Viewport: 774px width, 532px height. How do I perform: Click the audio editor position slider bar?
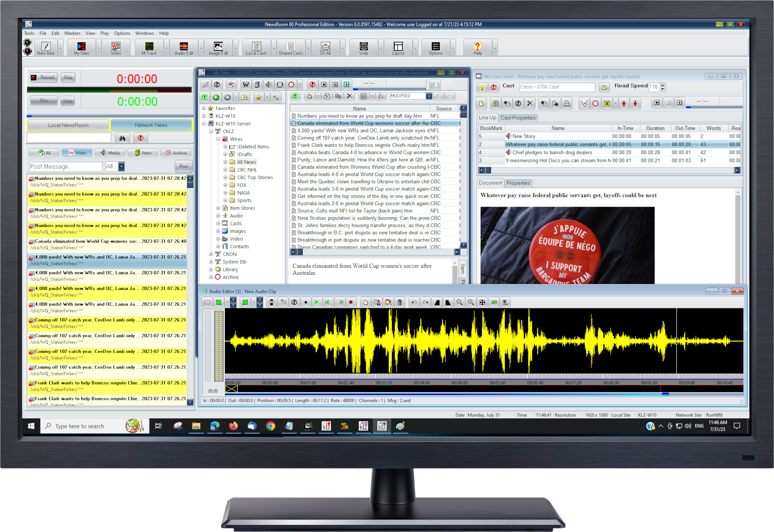click(665, 394)
